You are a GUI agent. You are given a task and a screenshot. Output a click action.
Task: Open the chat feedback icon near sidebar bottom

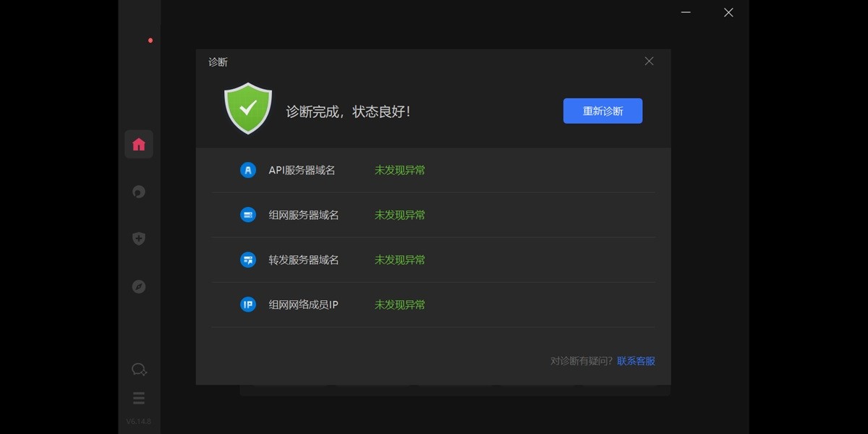(x=138, y=369)
